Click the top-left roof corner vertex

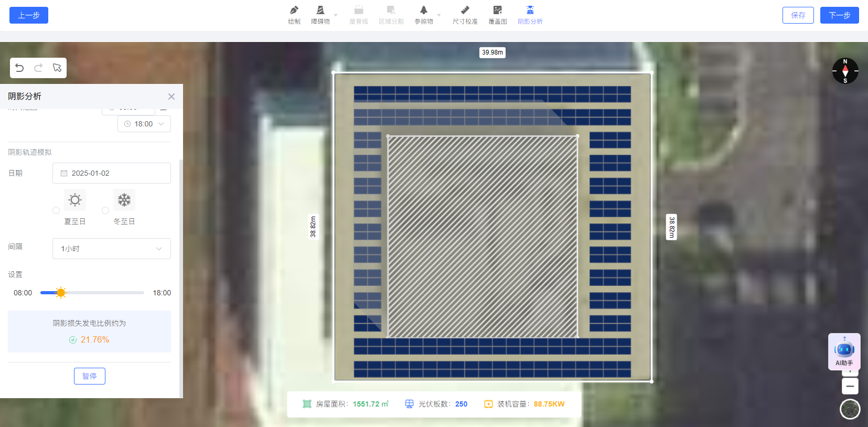coord(334,72)
